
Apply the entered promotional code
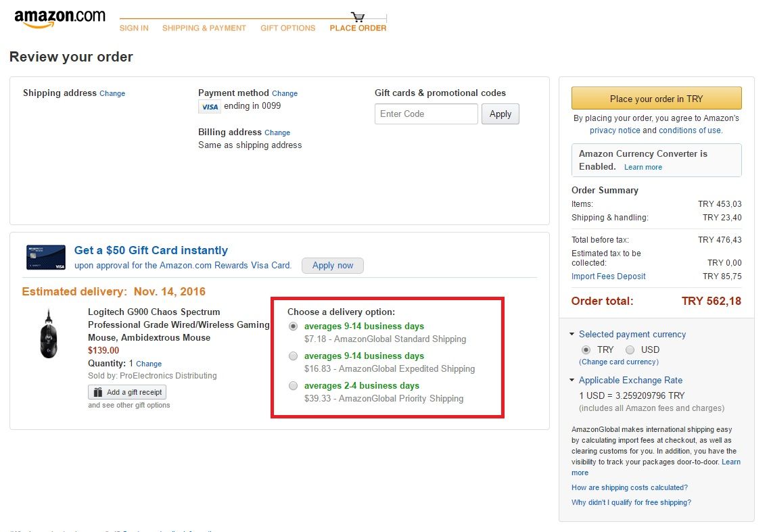click(500, 114)
